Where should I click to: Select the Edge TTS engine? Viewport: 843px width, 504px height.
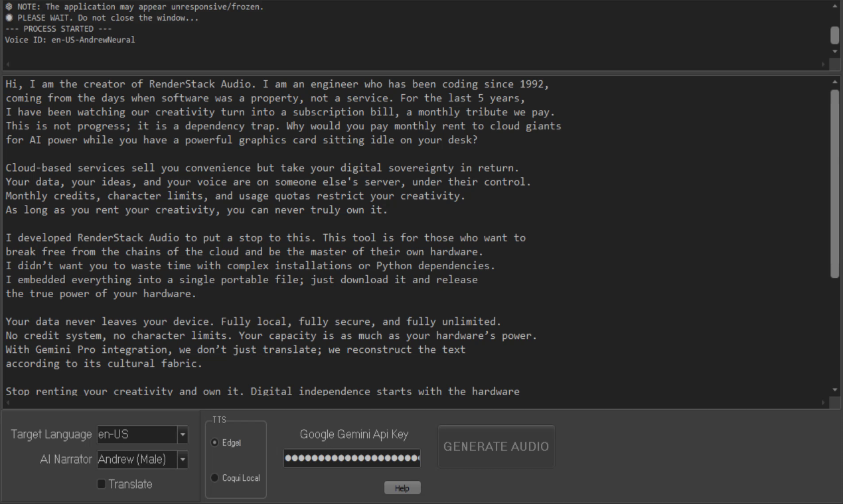pyautogui.click(x=214, y=442)
